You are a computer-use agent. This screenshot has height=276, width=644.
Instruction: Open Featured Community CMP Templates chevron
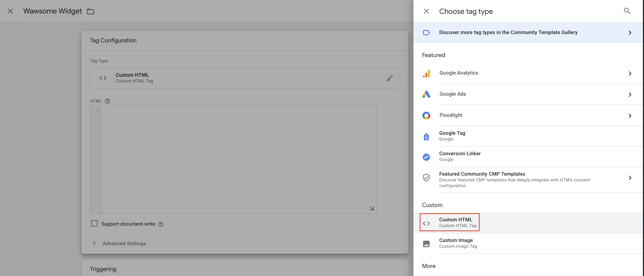coord(630,178)
